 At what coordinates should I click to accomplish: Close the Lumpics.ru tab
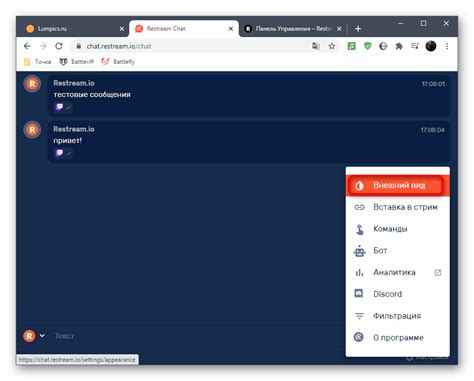coord(122,29)
